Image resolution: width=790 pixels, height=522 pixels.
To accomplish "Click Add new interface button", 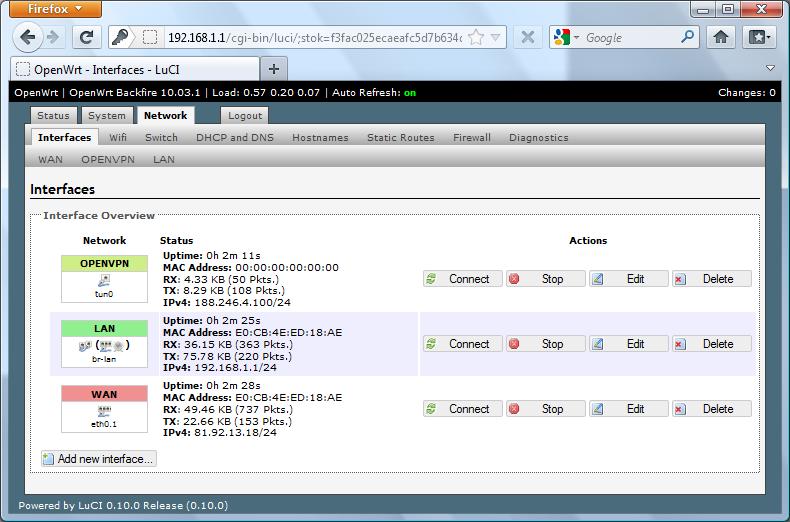I will tap(99, 459).
